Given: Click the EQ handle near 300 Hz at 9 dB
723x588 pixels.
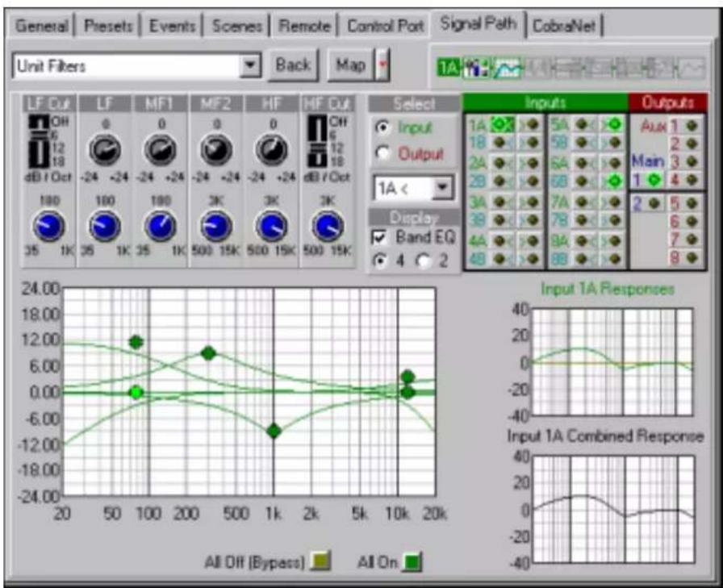Looking at the screenshot, I should pos(209,353).
